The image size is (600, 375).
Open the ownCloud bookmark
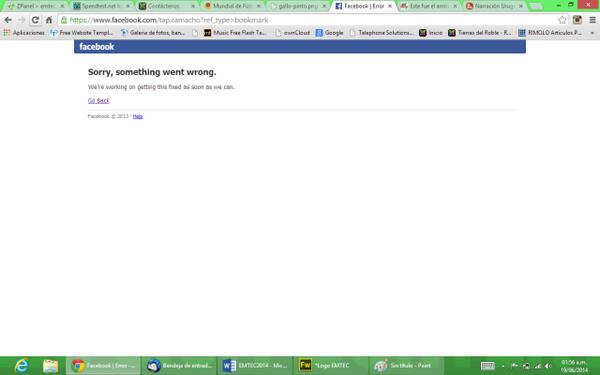pyautogui.click(x=292, y=33)
